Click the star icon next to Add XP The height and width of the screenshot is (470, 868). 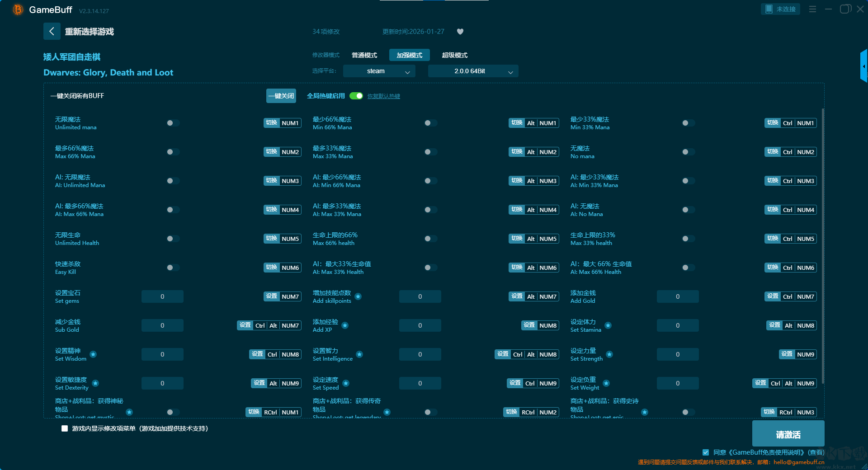(x=345, y=325)
